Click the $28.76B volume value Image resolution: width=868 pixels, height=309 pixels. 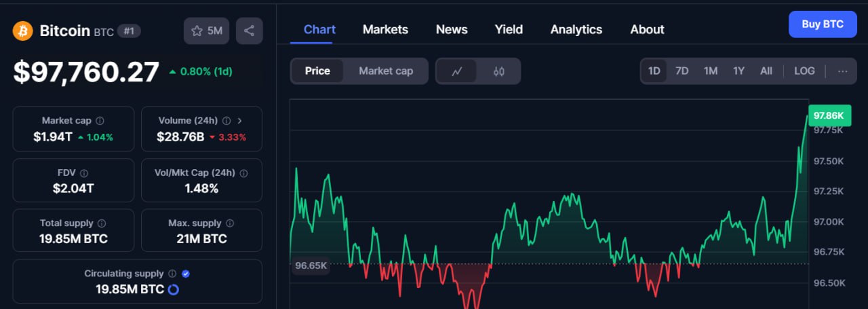coord(180,137)
